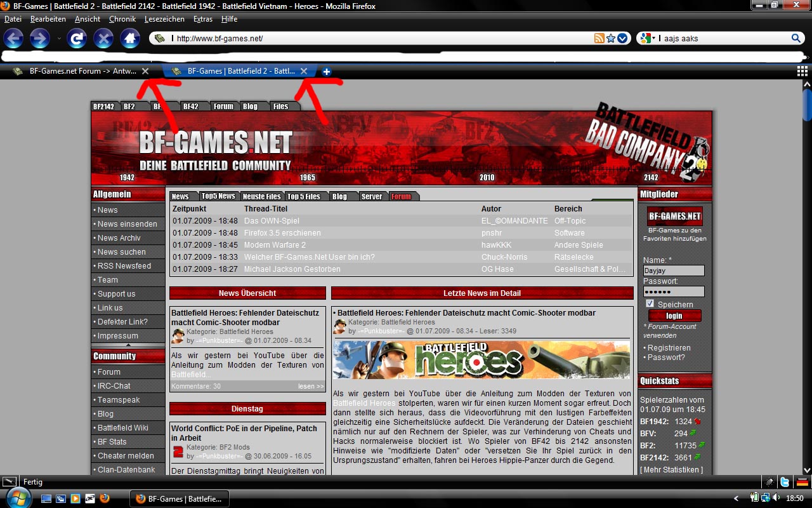Open the Datei menu

pyautogui.click(x=13, y=19)
